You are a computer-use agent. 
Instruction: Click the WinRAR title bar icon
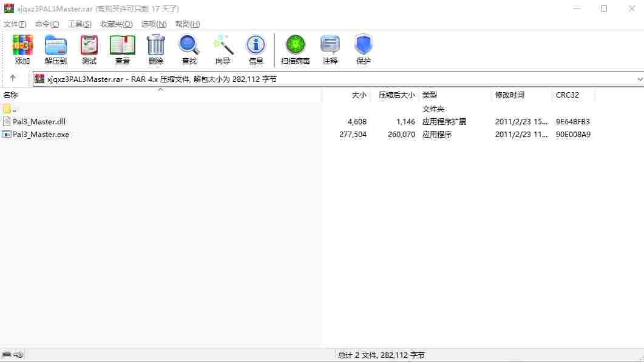pos(8,8)
